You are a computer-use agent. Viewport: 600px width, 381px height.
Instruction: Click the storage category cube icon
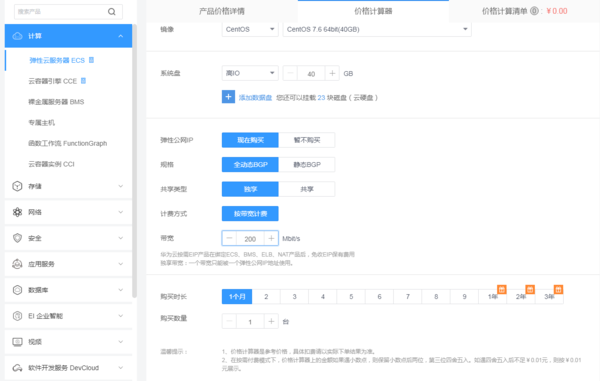tap(17, 186)
